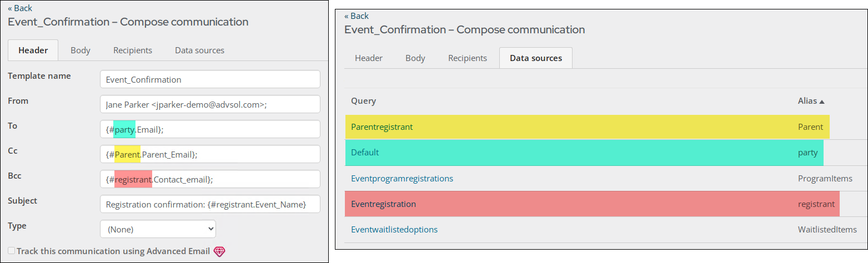Click the Advanced Email diamond icon

[219, 251]
